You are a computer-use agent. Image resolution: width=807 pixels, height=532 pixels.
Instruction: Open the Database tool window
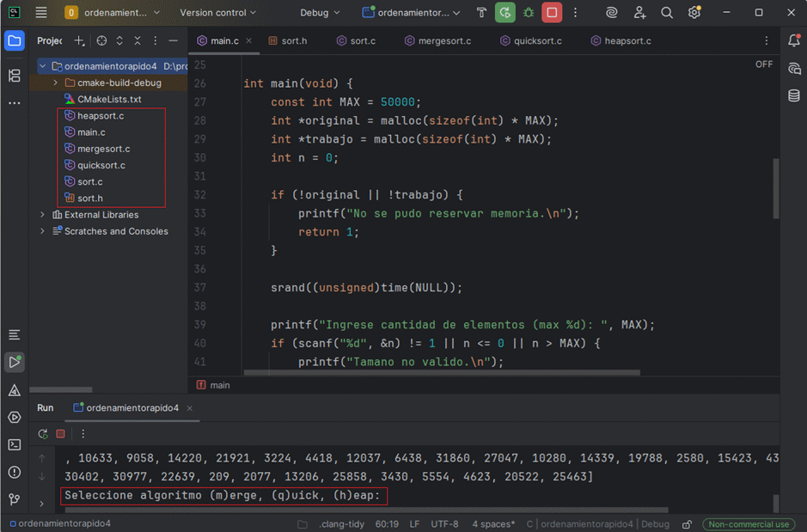point(794,96)
